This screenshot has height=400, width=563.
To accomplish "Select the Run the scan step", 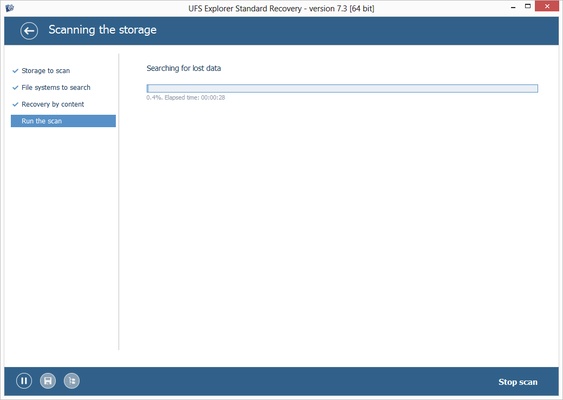I will tap(63, 121).
